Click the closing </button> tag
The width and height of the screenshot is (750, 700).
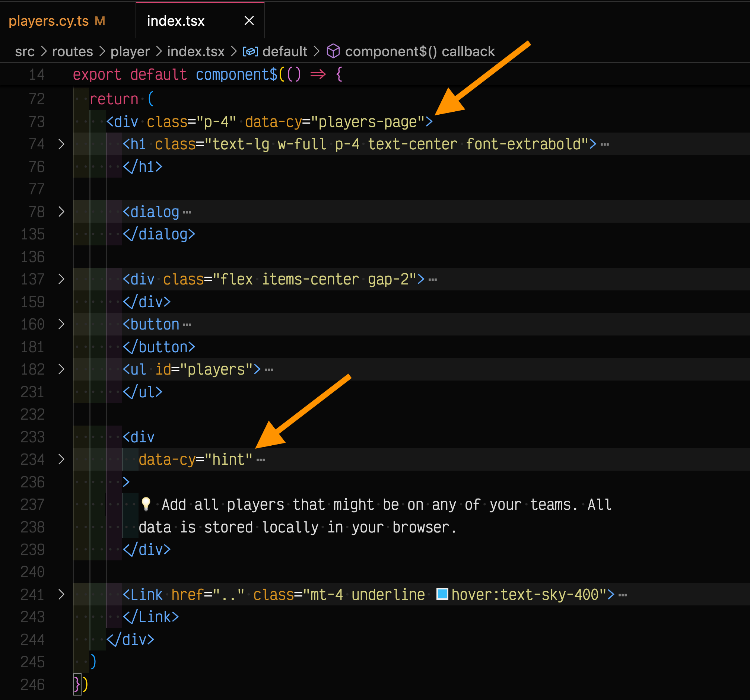(159, 347)
